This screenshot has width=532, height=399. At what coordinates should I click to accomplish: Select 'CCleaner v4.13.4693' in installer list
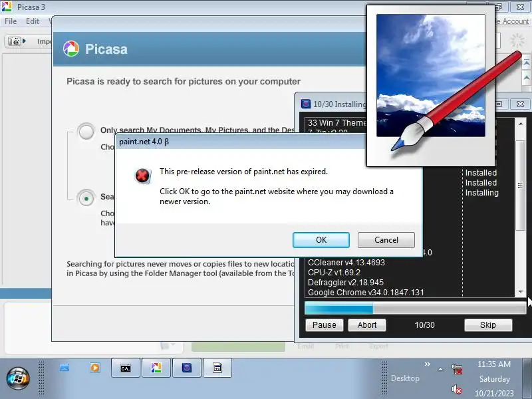point(346,262)
